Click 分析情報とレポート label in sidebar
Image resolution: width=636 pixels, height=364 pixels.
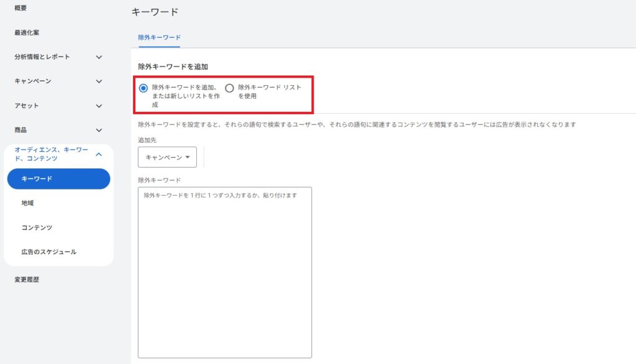pyautogui.click(x=42, y=57)
